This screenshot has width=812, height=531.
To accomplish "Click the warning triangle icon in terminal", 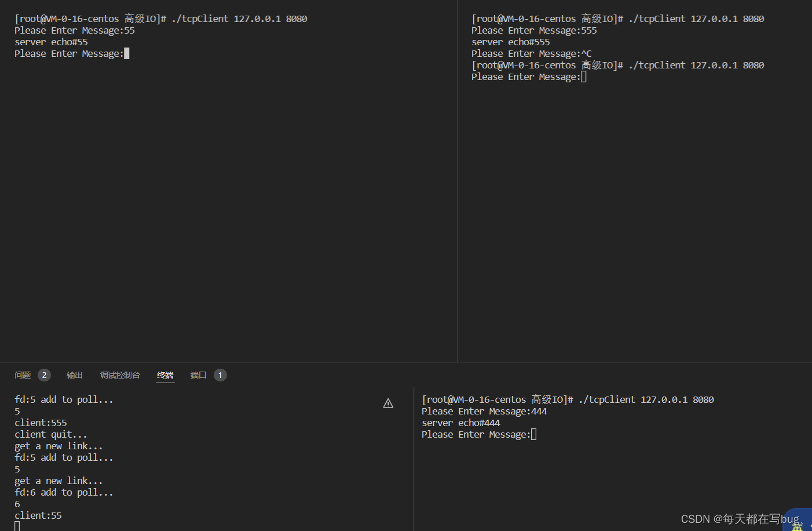I will (x=388, y=403).
